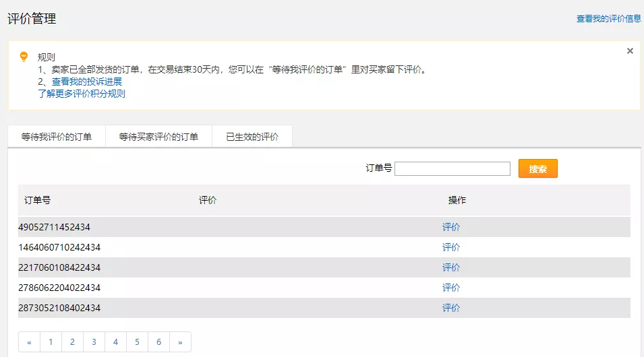This screenshot has width=644, height=357.
Task: Click the lightbulb rules icon
Action: [24, 57]
